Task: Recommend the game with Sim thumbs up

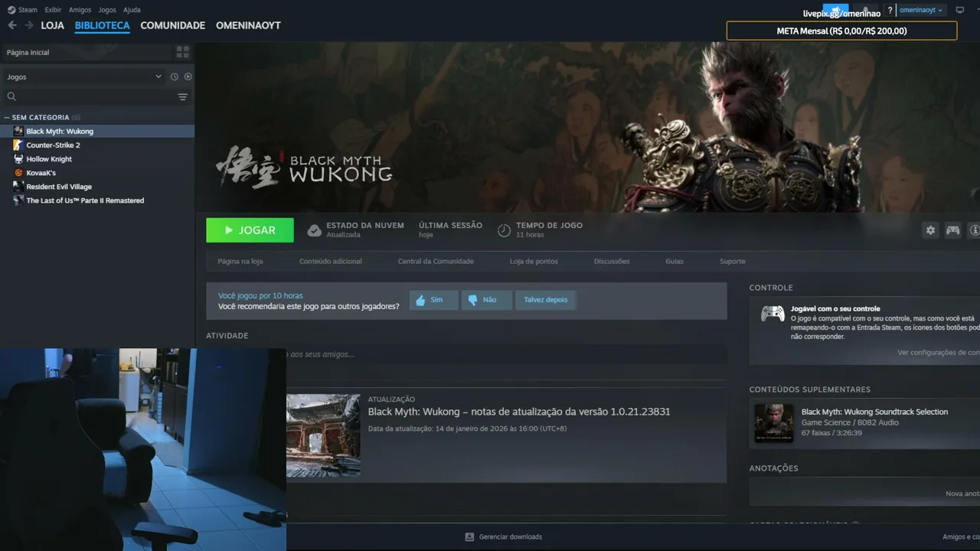Action: pyautogui.click(x=433, y=300)
